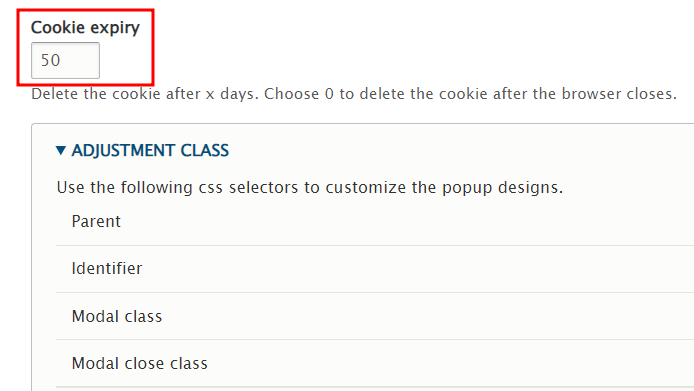Click the Cookie expiry field label
The image size is (694, 391).
[x=85, y=27]
